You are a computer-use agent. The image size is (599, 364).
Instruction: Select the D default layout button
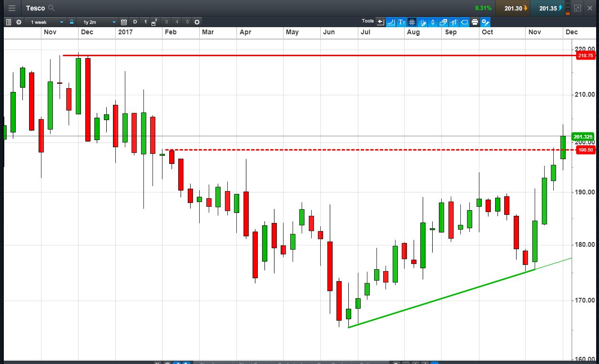pos(135,22)
